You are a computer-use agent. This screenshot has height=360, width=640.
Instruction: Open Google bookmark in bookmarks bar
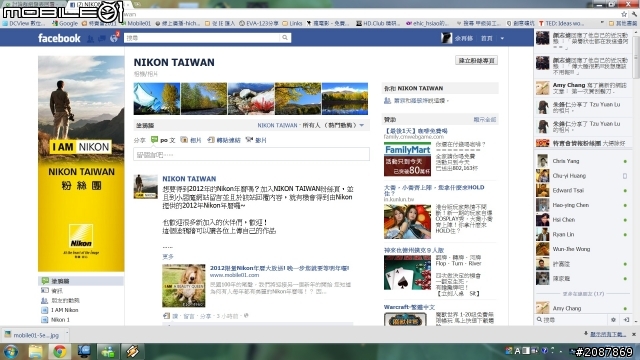click(x=65, y=23)
